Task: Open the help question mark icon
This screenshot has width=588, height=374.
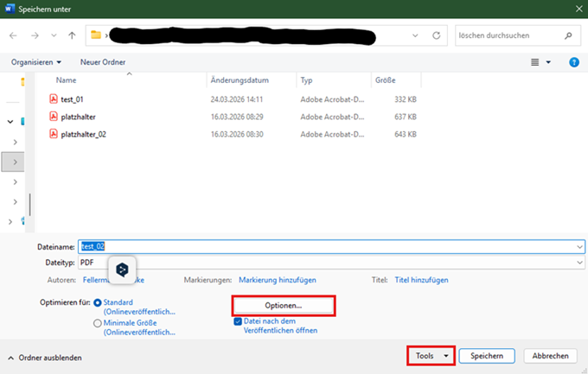Action: [573, 62]
